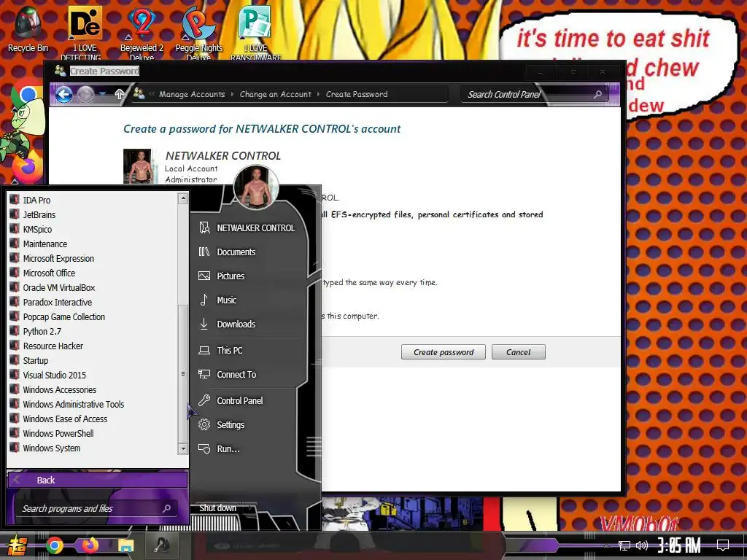
Task: Open the I LOVE RANSOMWARE desktop shortcut
Action: point(255,31)
